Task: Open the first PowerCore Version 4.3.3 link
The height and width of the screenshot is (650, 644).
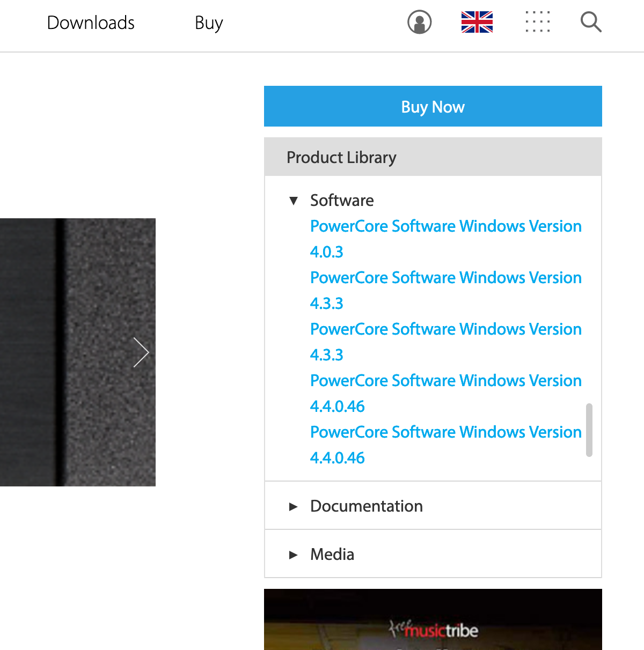Action: click(445, 278)
